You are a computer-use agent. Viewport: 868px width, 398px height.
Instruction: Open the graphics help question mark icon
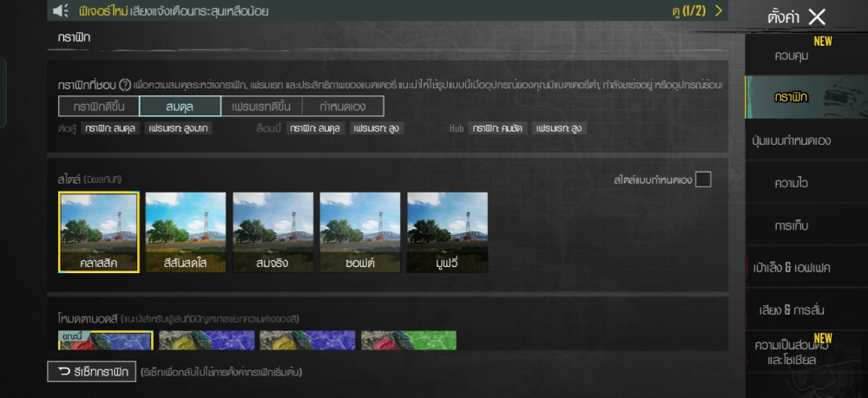pos(125,85)
